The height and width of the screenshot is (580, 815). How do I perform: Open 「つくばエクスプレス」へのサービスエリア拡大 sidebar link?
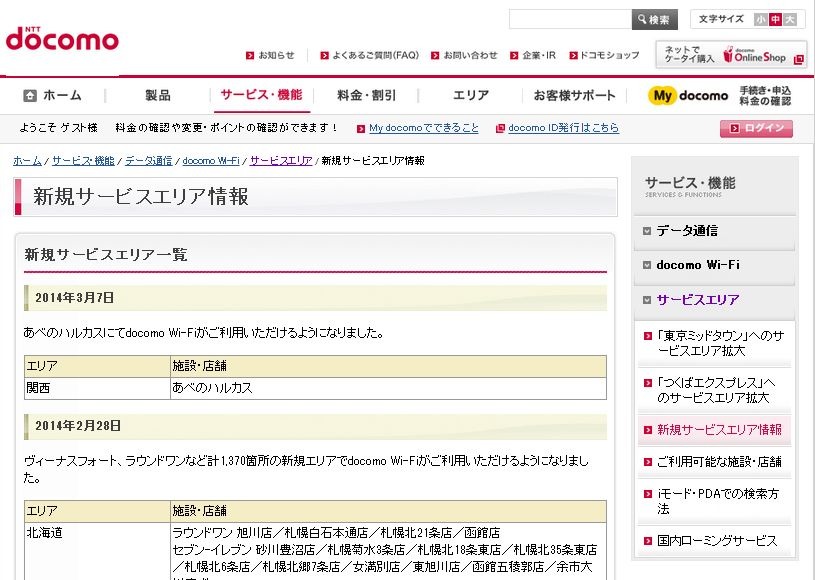pyautogui.click(x=716, y=390)
